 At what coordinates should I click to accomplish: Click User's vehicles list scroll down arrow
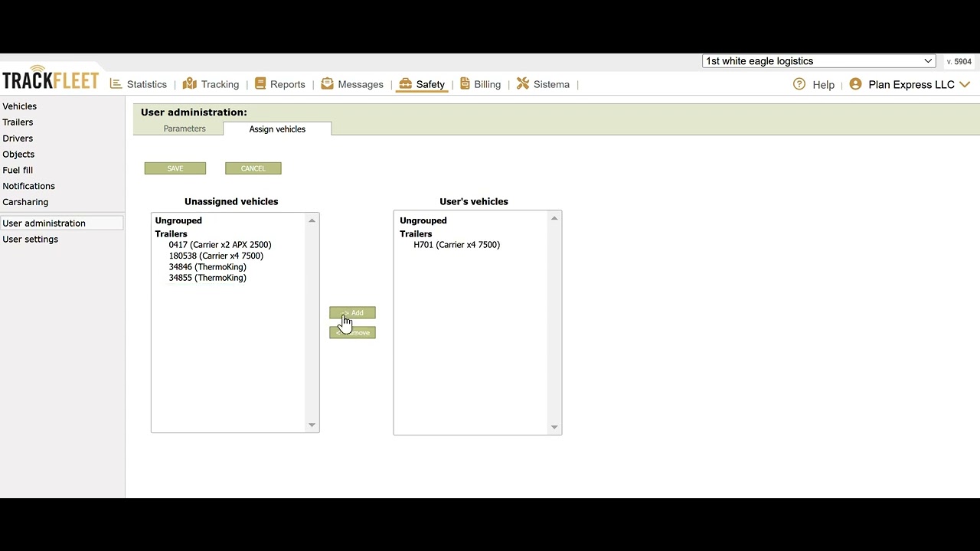click(x=554, y=428)
